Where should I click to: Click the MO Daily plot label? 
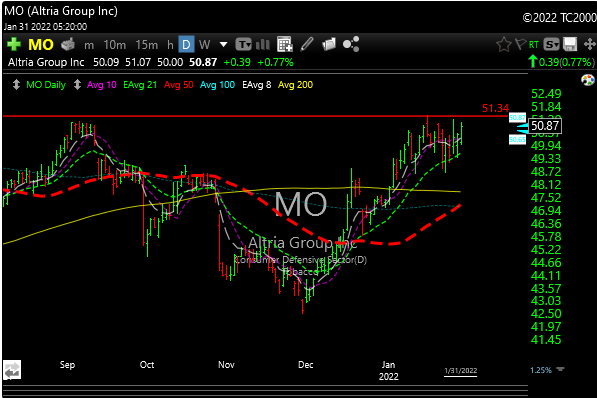[46, 85]
